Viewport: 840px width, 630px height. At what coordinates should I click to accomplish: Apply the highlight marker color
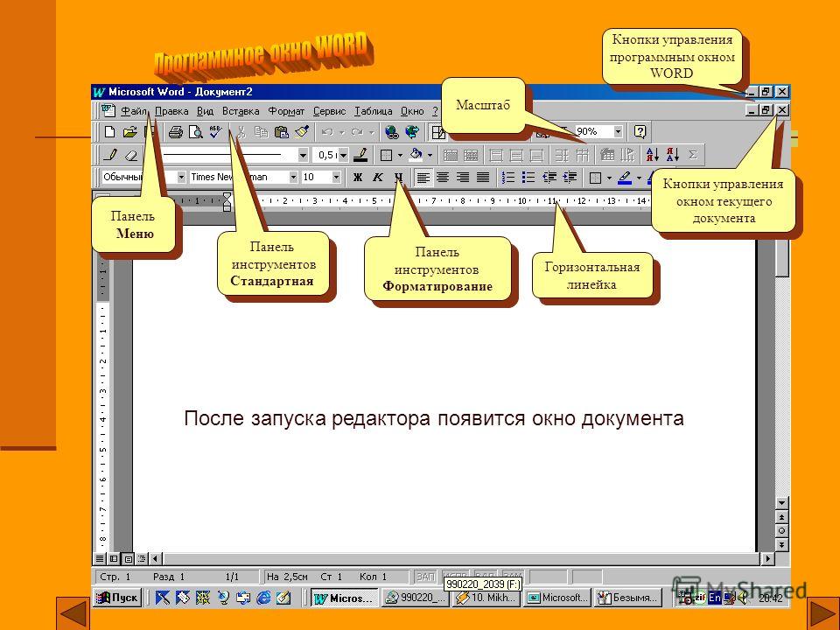pos(625,178)
